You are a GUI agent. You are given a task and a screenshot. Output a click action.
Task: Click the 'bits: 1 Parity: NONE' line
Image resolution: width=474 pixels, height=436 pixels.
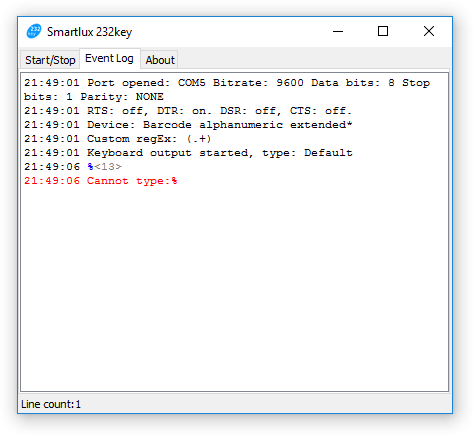point(94,97)
